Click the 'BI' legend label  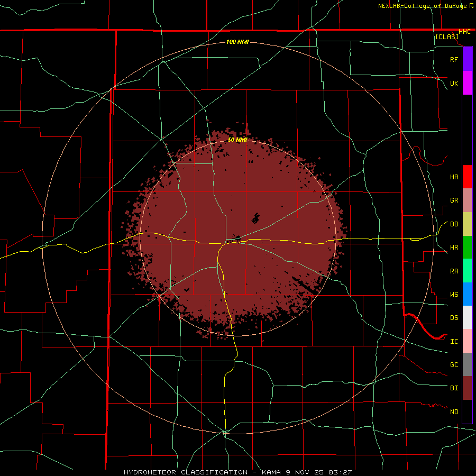pyautogui.click(x=454, y=388)
